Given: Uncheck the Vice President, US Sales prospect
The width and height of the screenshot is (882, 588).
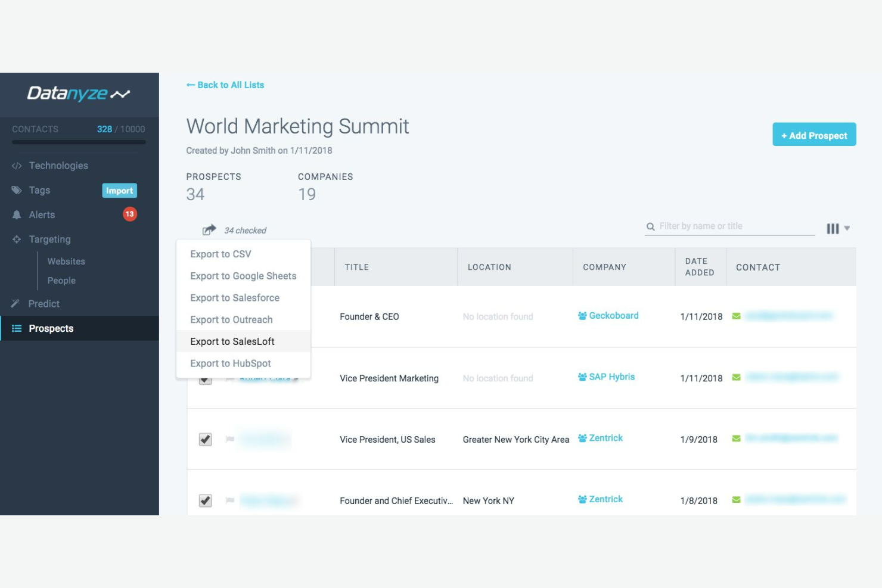Looking at the screenshot, I should (x=205, y=439).
